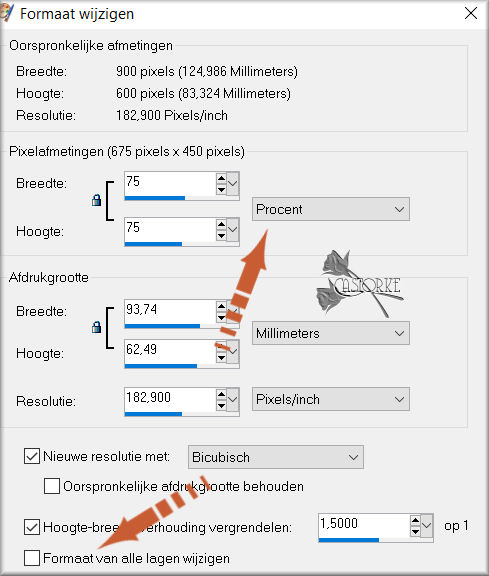Close the Formaat wijzigen dialog

471,14
